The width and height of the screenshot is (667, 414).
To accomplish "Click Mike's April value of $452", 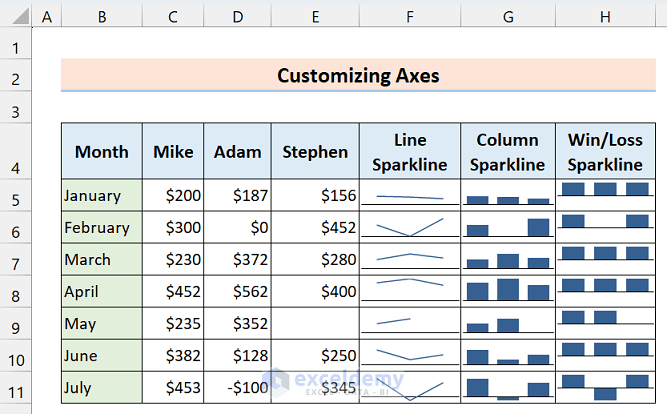I will tap(172, 290).
